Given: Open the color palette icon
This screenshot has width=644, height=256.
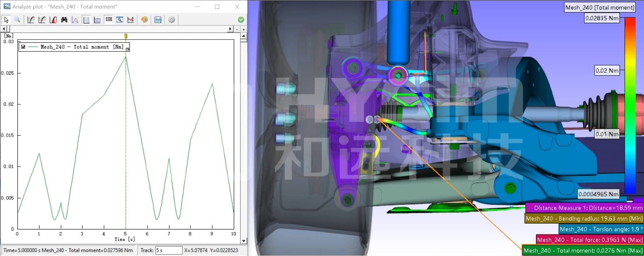Looking at the screenshot, I should click(x=144, y=20).
